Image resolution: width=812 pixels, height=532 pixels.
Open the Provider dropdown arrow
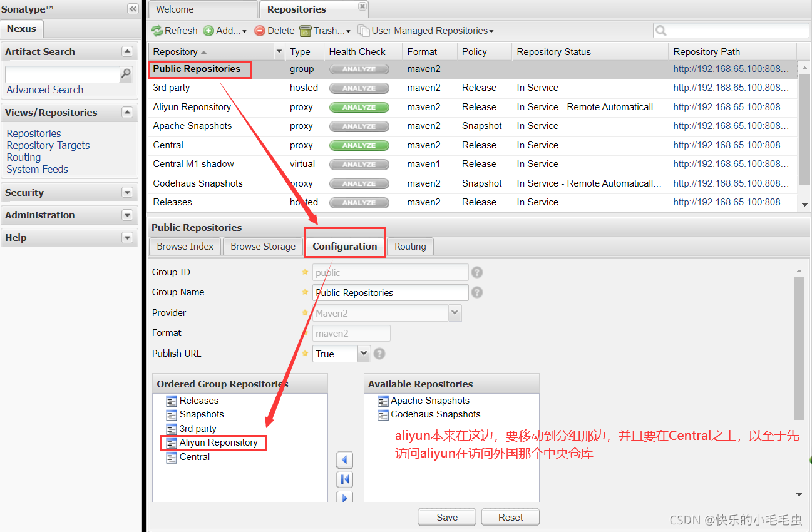pos(455,313)
